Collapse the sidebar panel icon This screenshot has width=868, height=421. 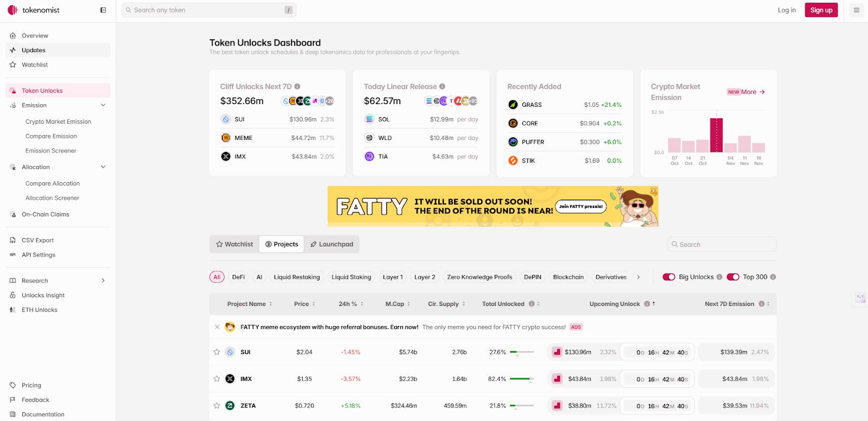pyautogui.click(x=103, y=10)
